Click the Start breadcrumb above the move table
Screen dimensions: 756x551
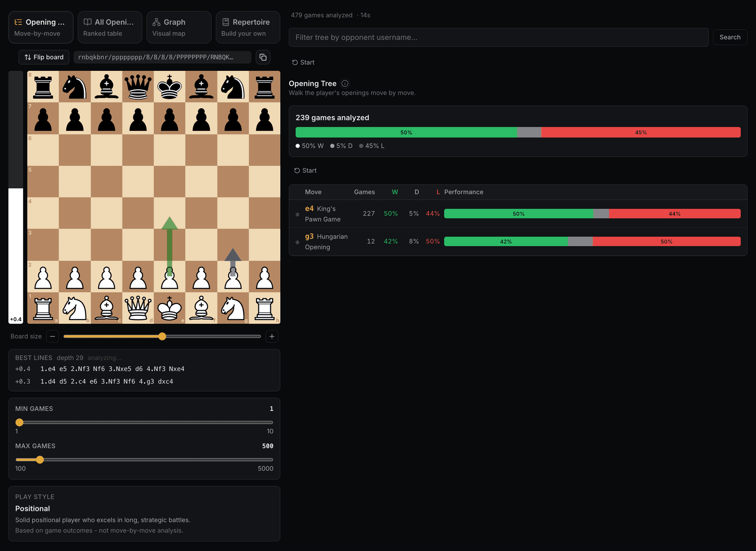pos(305,170)
